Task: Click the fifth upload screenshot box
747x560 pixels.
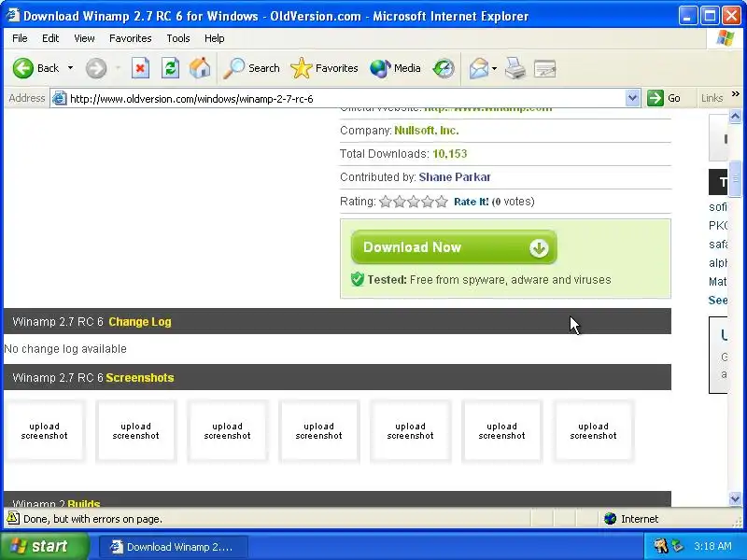Action: click(x=410, y=431)
